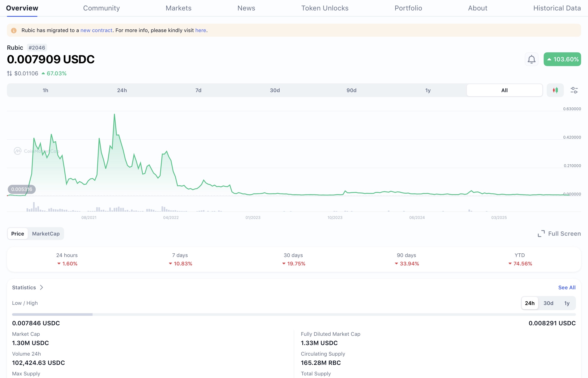This screenshot has width=588, height=378.
Task: Expand chart with the Full Screen icon
Action: point(541,233)
